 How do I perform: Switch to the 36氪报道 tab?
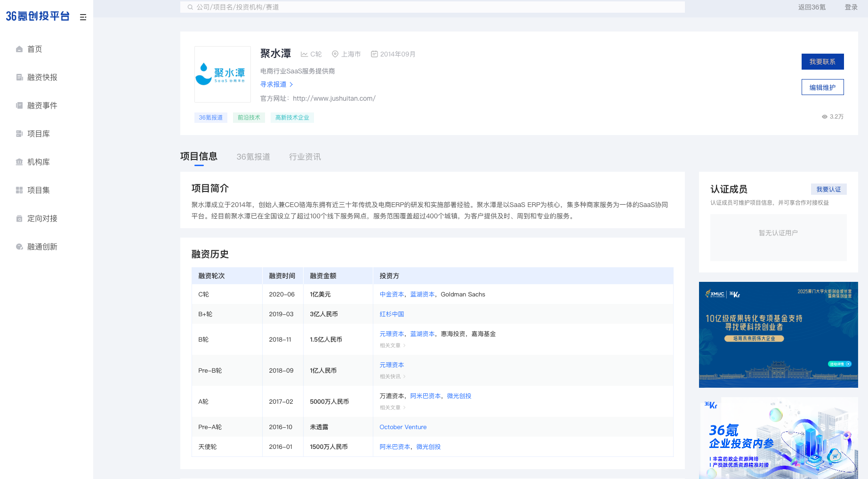(x=253, y=157)
